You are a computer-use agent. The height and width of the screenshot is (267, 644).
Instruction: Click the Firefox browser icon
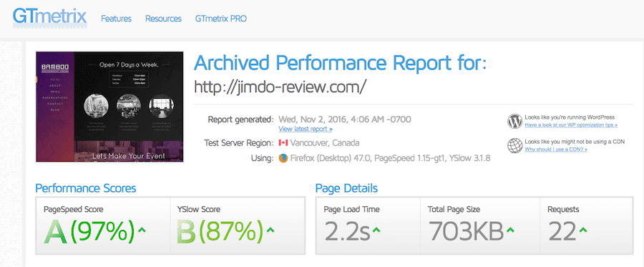click(283, 158)
